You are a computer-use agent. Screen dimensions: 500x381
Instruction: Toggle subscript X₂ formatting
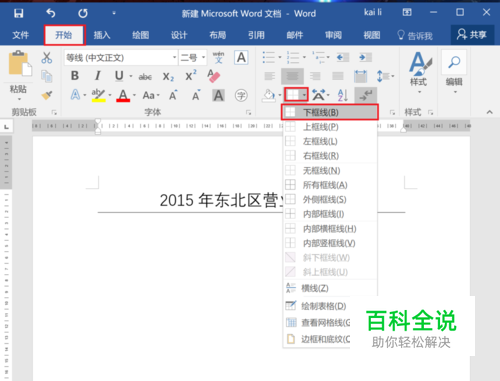point(168,77)
